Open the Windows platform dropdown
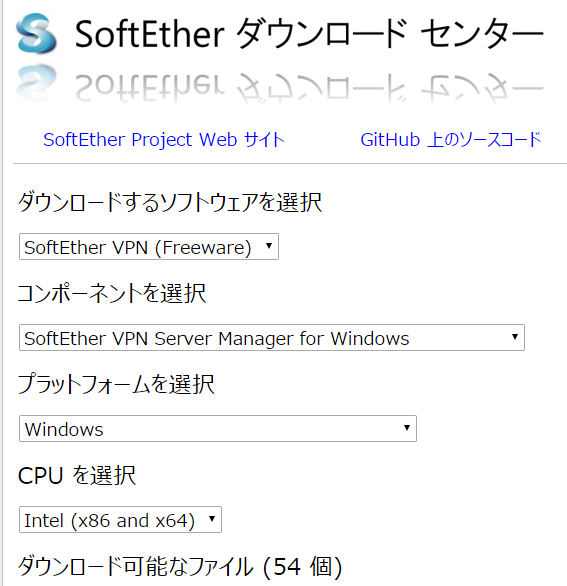This screenshot has height=586, width=567. point(218,429)
